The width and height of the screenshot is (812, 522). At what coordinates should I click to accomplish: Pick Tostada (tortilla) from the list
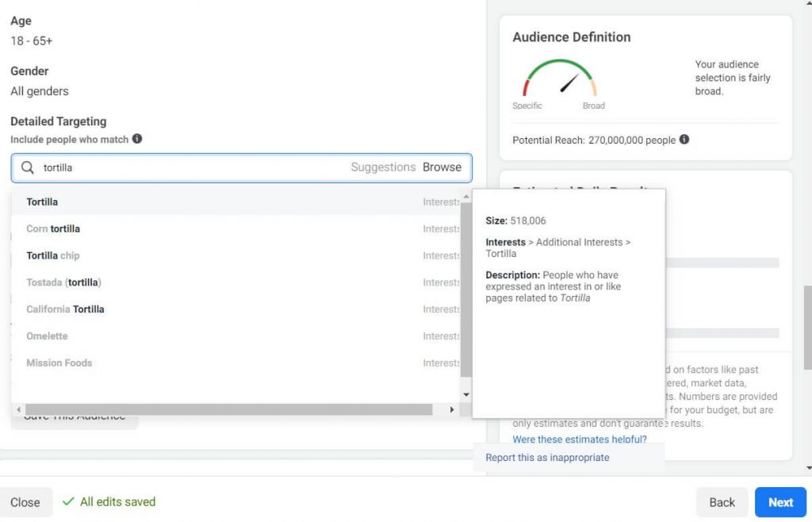click(63, 282)
